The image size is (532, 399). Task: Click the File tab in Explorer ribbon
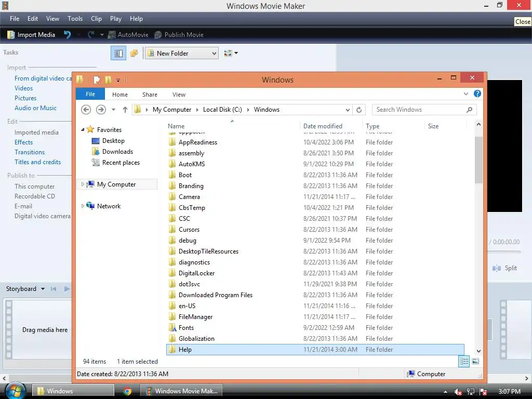90,94
